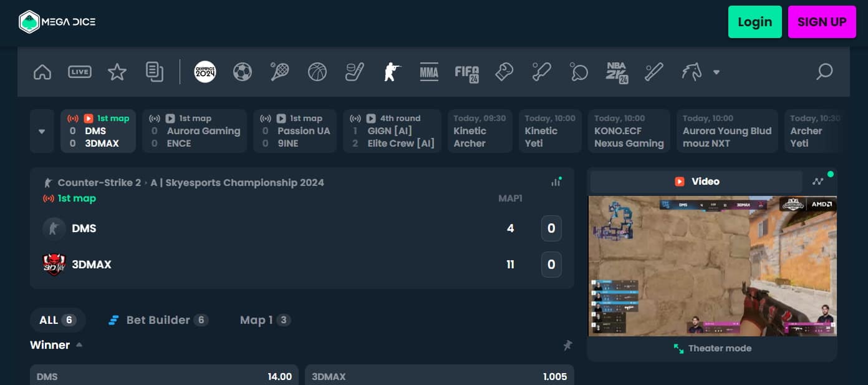The image size is (868, 385).
Task: Open A | Skyesports Championship 2024 breadcrumb
Action: pyautogui.click(x=237, y=183)
